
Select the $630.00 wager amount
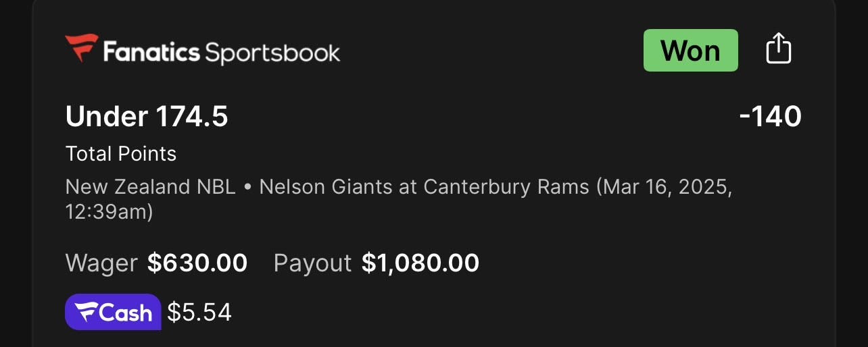click(x=197, y=263)
